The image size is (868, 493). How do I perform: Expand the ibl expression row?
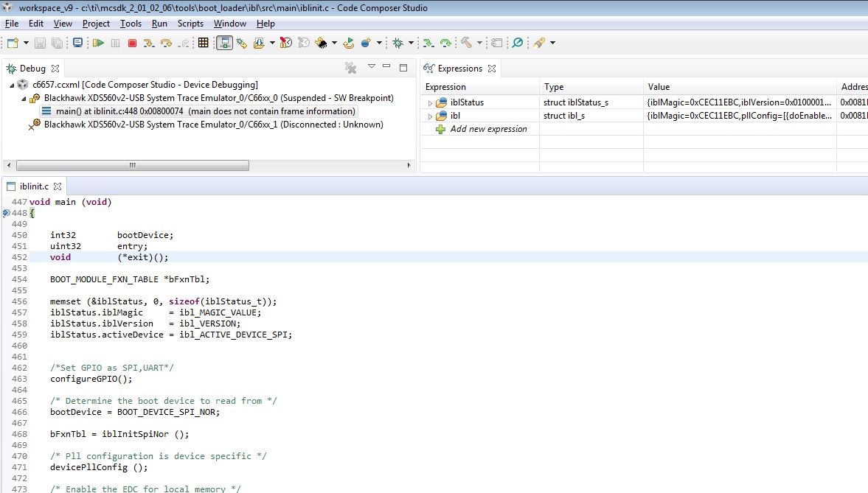pyautogui.click(x=429, y=116)
